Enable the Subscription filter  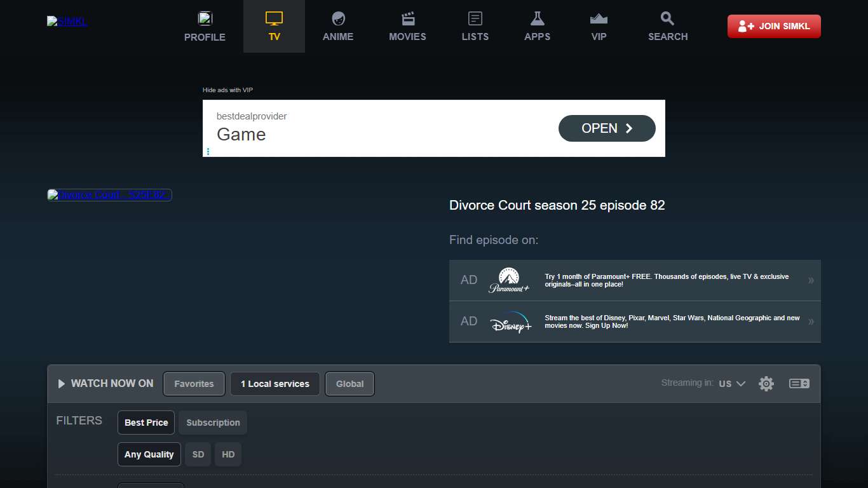click(x=213, y=423)
